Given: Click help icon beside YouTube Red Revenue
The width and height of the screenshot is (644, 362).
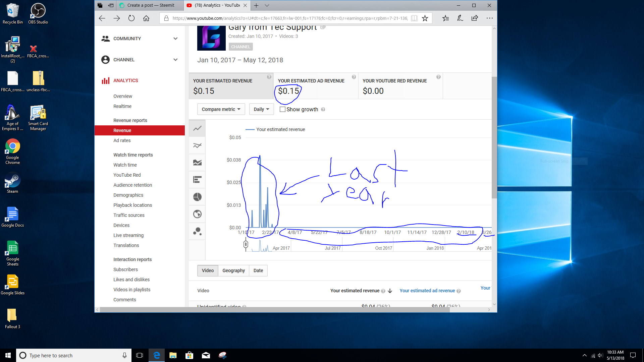Looking at the screenshot, I should [x=438, y=77].
